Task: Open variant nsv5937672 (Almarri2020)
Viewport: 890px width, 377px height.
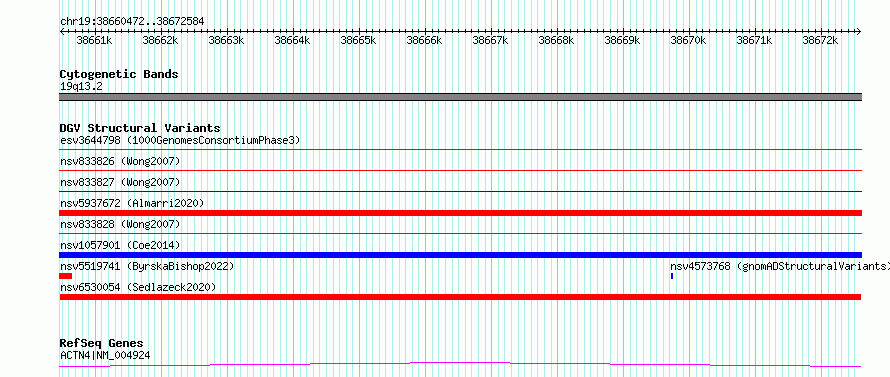Action: (132, 203)
